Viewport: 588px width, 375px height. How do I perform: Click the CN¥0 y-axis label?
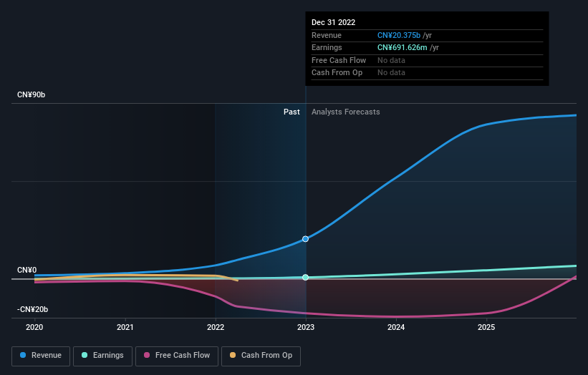click(x=27, y=270)
